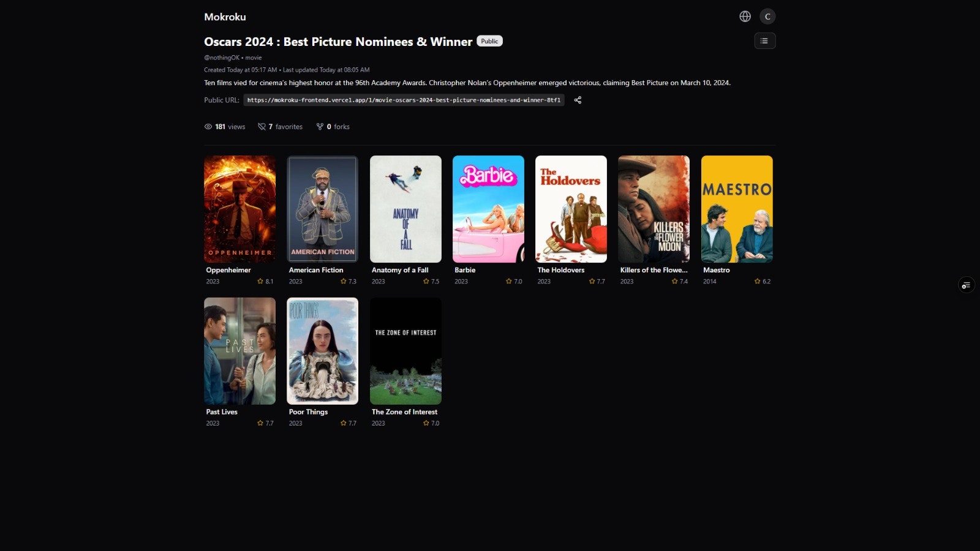The height and width of the screenshot is (551, 980).
Task: Click The Holdovers title text
Action: pyautogui.click(x=561, y=270)
